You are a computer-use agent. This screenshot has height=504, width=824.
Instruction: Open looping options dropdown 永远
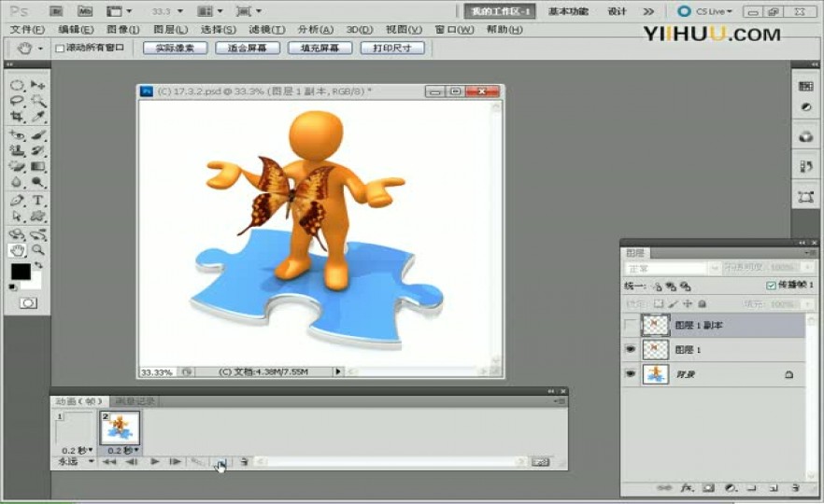76,462
